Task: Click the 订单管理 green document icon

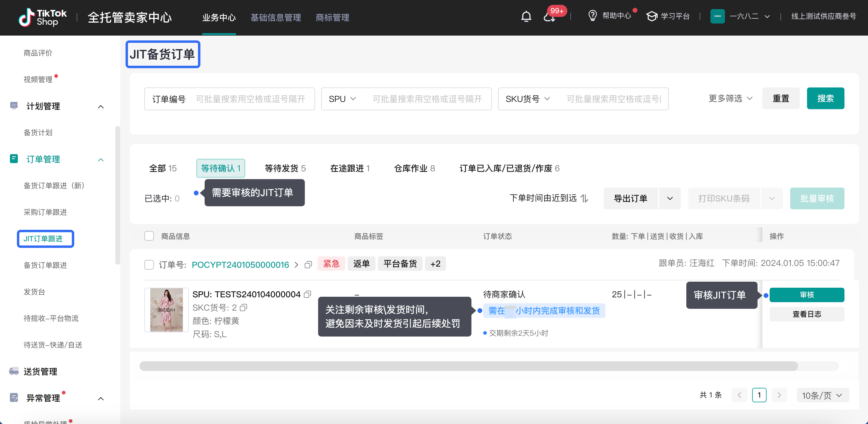Action: click(14, 159)
